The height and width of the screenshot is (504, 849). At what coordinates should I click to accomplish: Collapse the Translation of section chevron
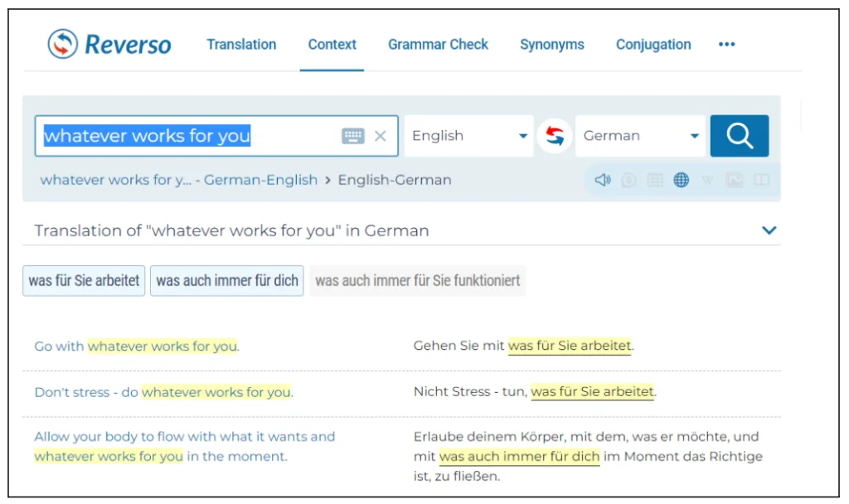769,230
